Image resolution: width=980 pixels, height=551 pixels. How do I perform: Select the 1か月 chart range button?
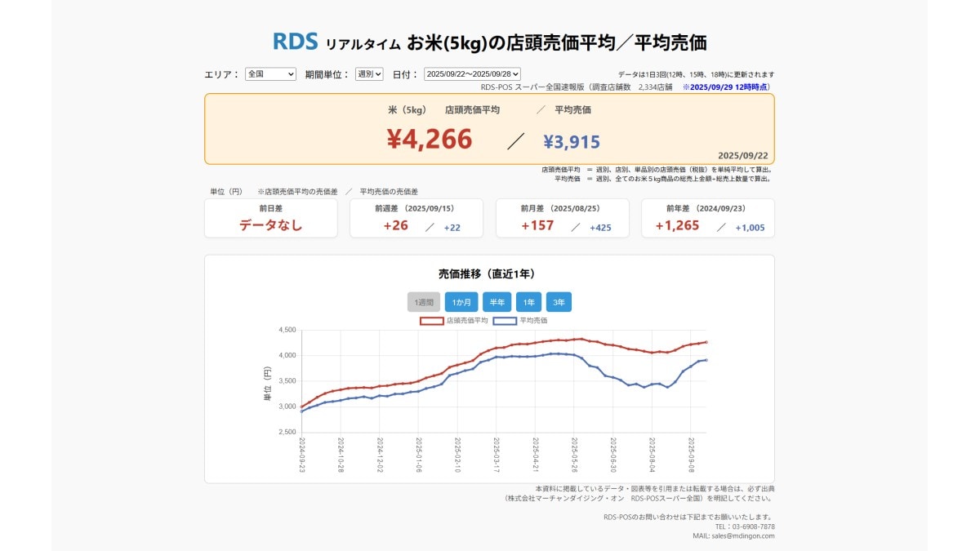point(461,302)
